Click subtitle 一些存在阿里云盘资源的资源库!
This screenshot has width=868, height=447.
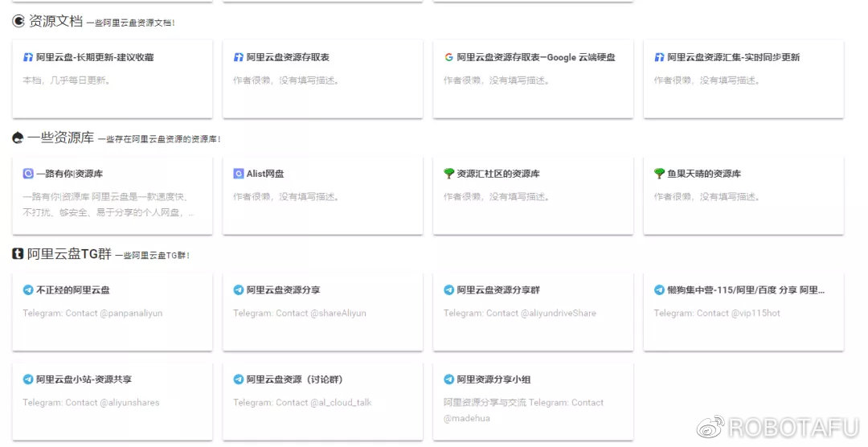click(159, 139)
